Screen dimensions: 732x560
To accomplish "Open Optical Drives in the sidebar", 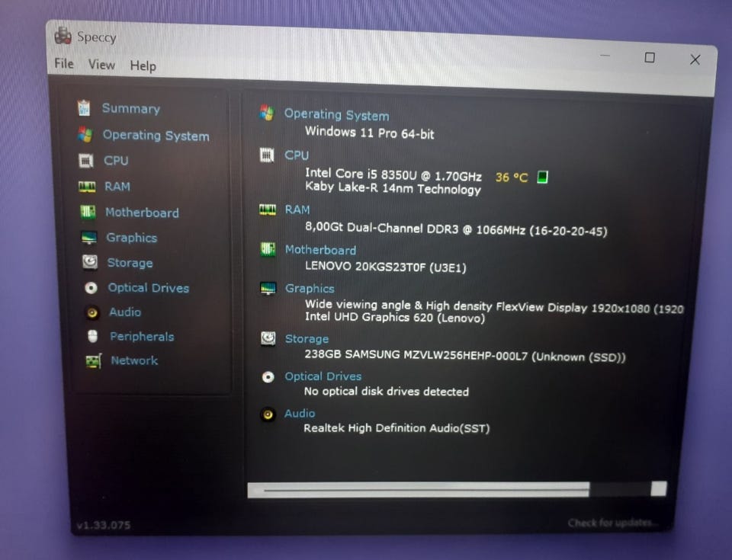I will (149, 288).
